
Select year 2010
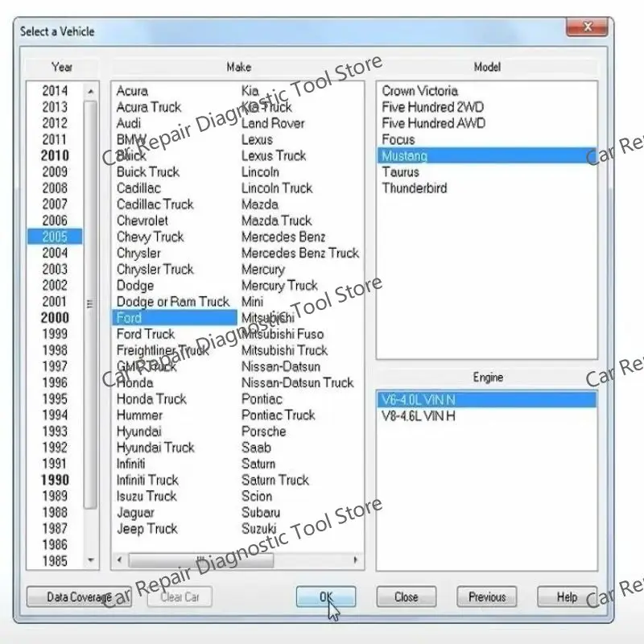coord(55,155)
